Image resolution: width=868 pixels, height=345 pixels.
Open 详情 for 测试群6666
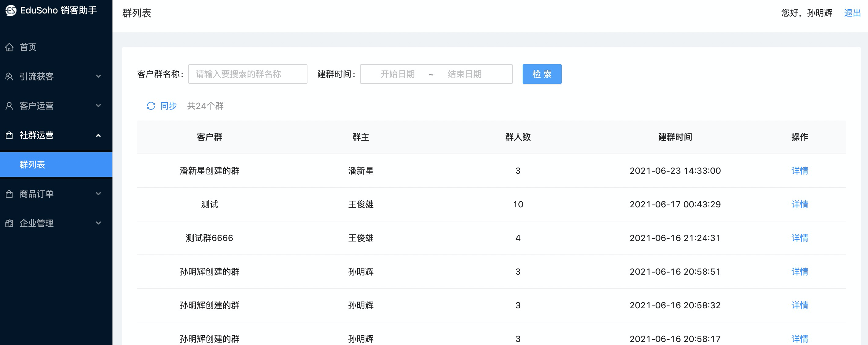[x=800, y=238]
